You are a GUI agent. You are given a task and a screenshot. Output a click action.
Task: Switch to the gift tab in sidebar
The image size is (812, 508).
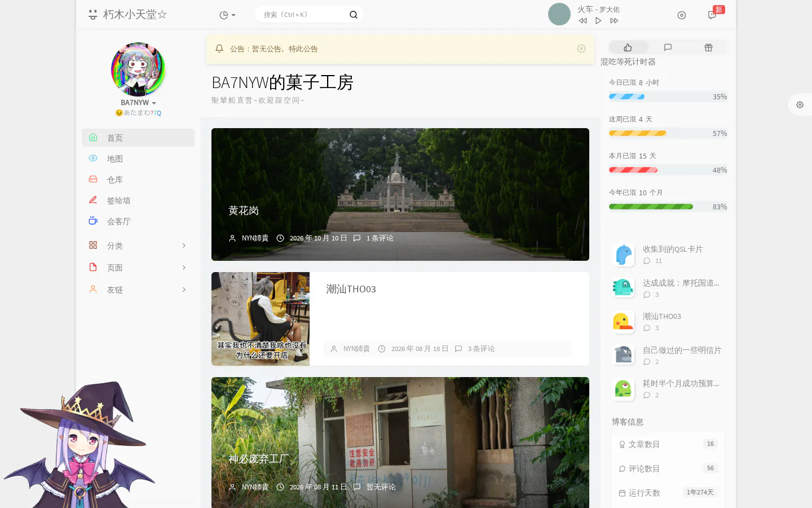tap(708, 47)
